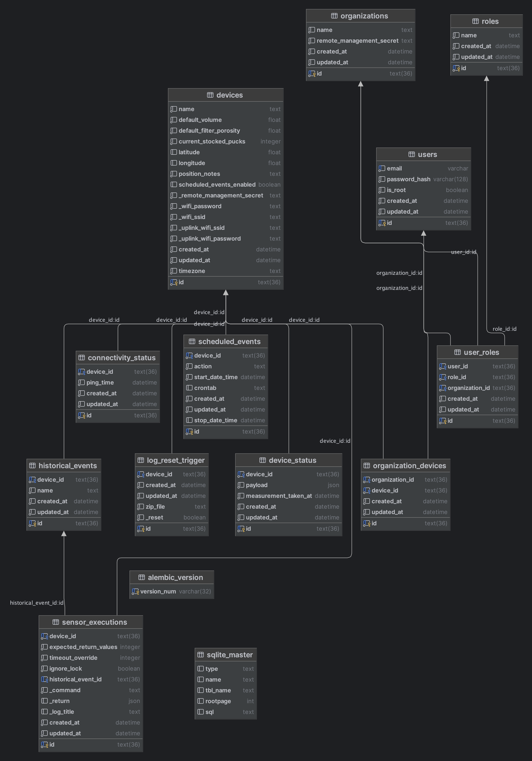Click the zip_file column in log_reset_trigger
The height and width of the screenshot is (761, 532).
click(155, 506)
